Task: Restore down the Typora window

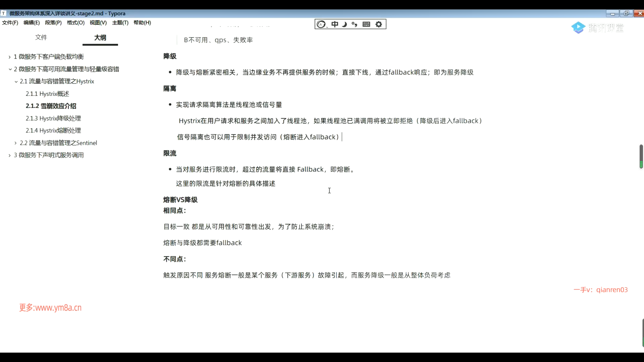Action: pos(626,13)
